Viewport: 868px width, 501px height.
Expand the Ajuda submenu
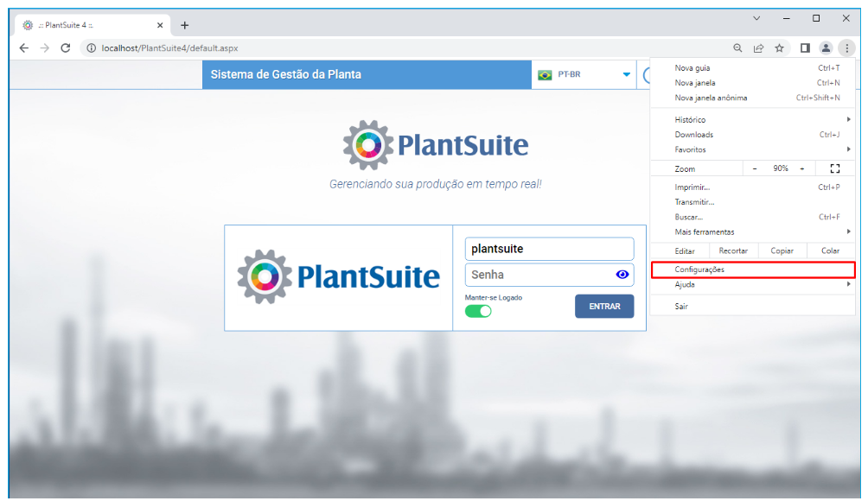coord(753,285)
